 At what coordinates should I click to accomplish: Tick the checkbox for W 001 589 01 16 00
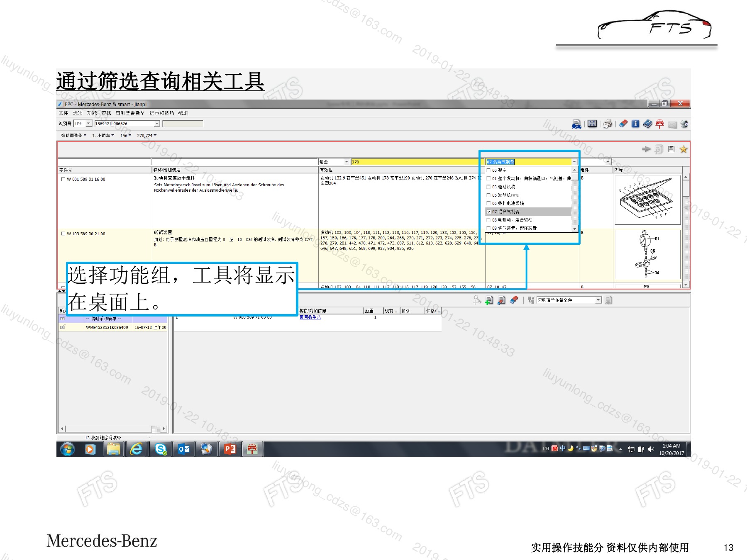63,179
